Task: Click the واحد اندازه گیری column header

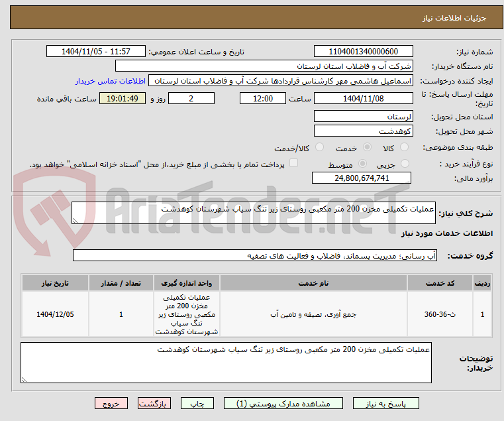Action: 186,283
